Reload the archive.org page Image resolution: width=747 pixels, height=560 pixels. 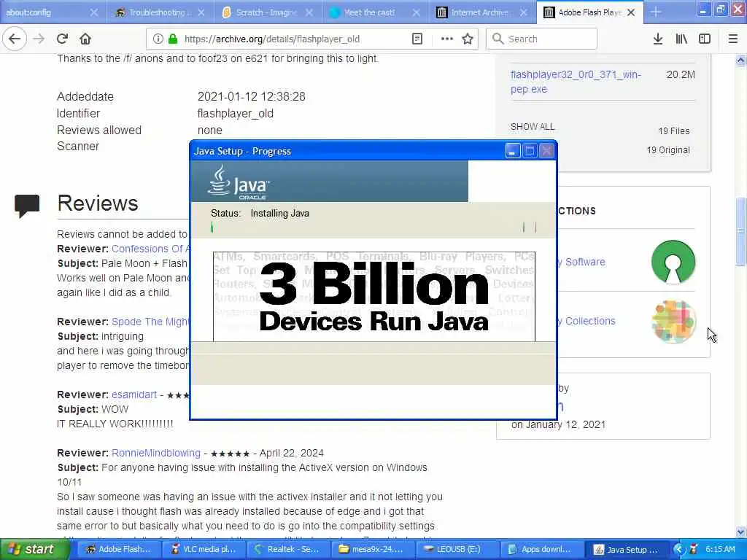(62, 39)
